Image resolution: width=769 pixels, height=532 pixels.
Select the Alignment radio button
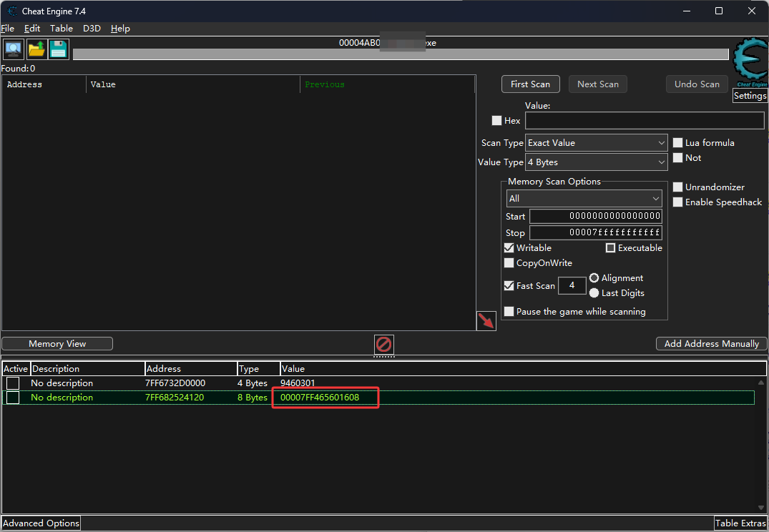[x=594, y=278]
